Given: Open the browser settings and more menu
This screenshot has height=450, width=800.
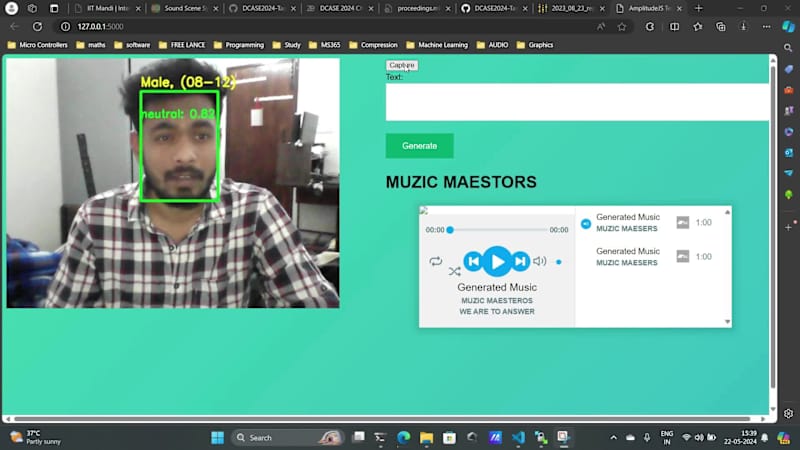Looking at the screenshot, I should coord(766,27).
